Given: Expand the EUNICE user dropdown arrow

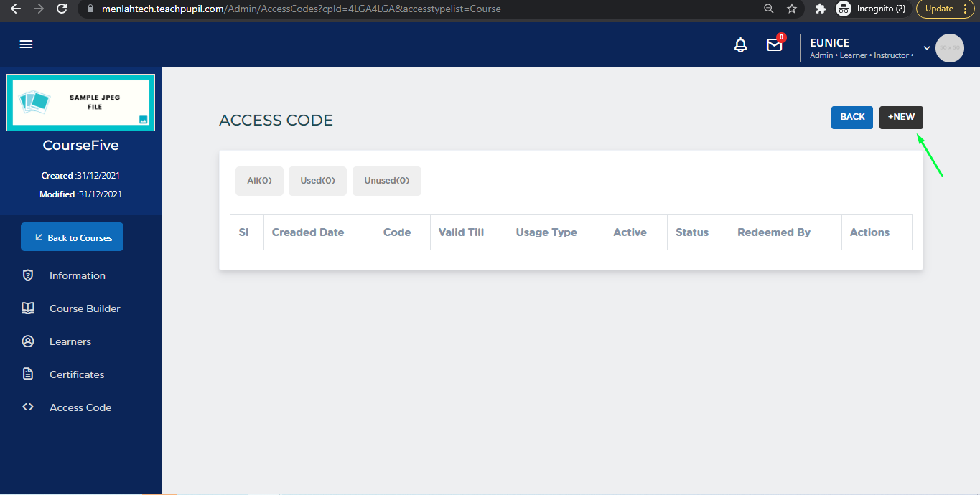Looking at the screenshot, I should [x=926, y=48].
